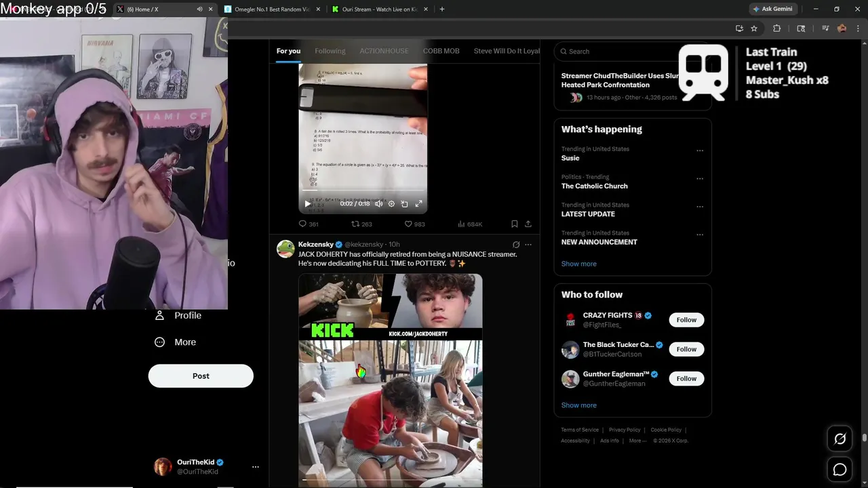868x488 pixels.
Task: Open more options for Susie trend
Action: [x=700, y=150]
